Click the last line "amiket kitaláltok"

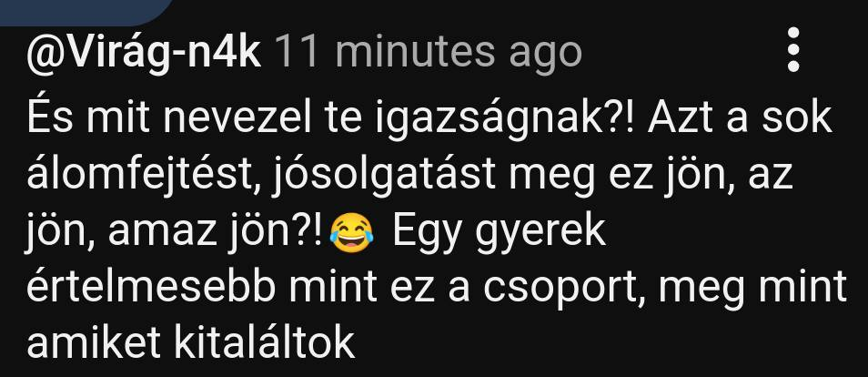(x=190, y=343)
